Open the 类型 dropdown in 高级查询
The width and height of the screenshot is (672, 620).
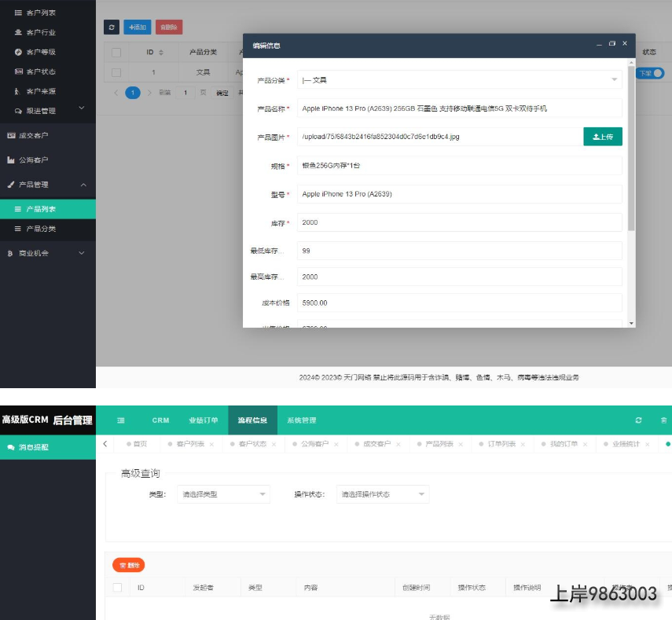224,494
